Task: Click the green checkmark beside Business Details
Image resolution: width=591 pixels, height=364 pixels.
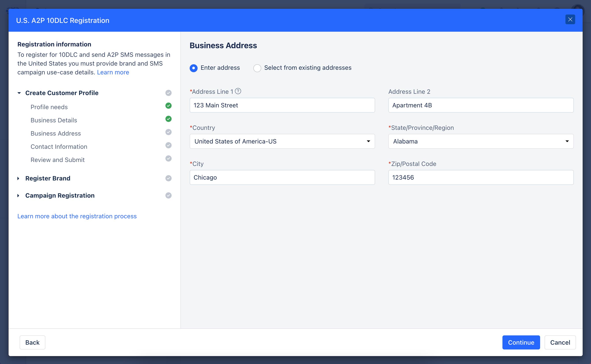Action: click(x=169, y=119)
